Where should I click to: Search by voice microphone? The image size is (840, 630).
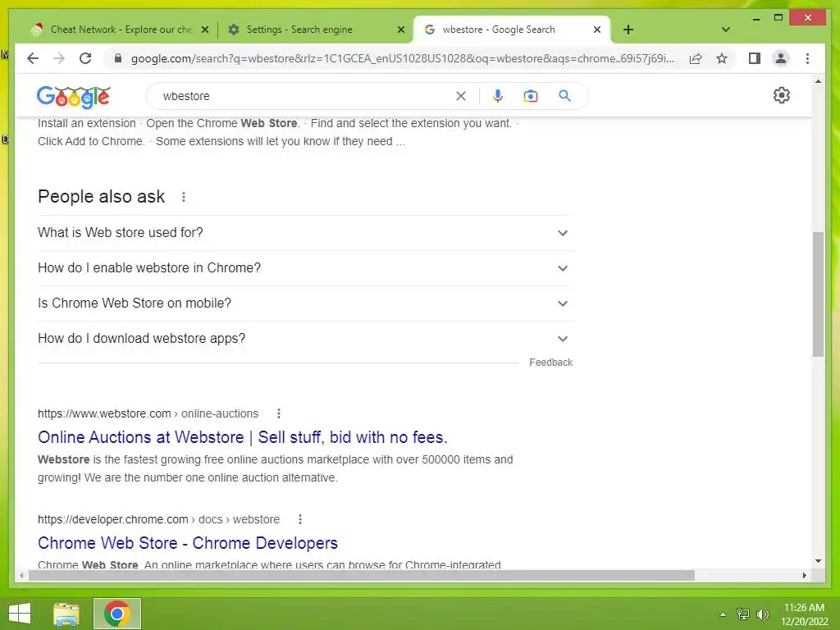tap(498, 96)
